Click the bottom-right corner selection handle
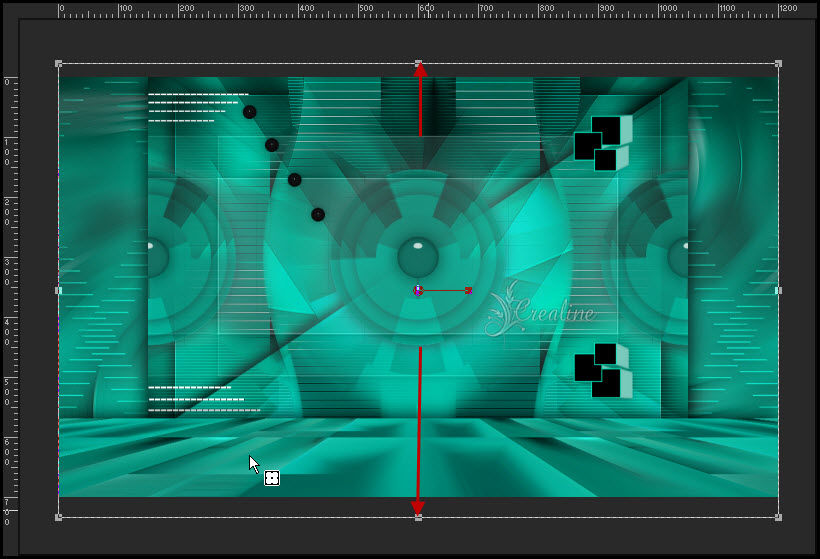 pos(778,517)
